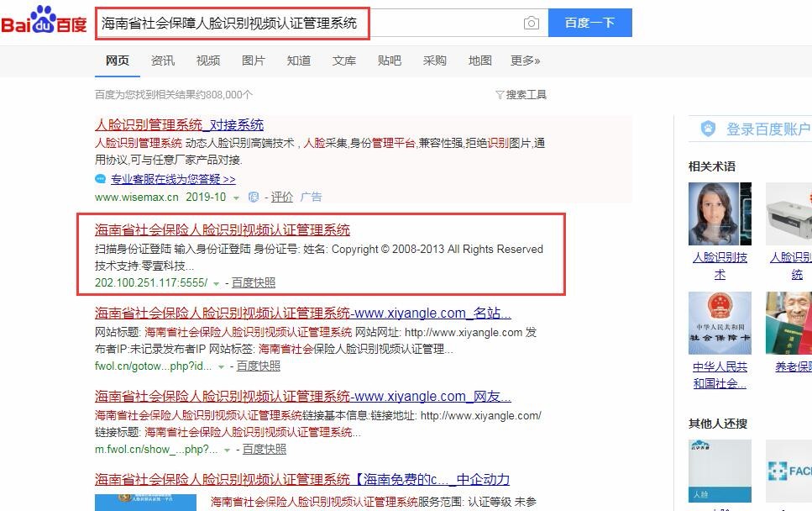812x511 pixels.
Task: Click the fwol.cn/gotow...php?id... URL
Action: point(154,366)
